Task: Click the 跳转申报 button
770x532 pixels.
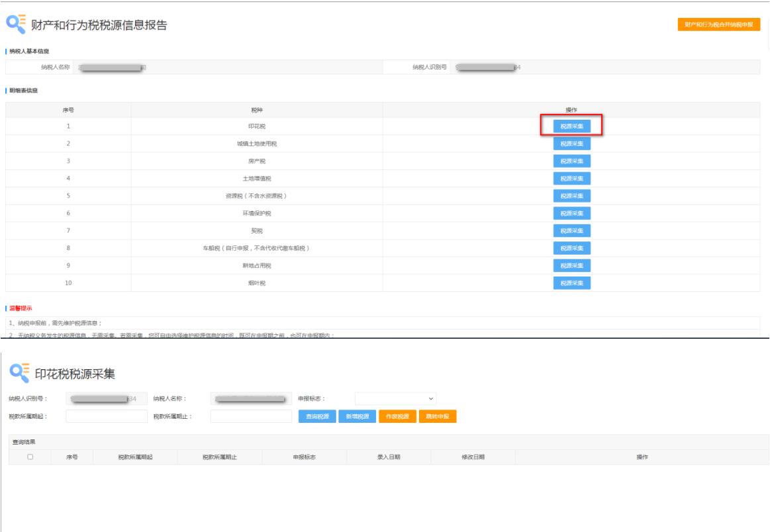Action: [437, 417]
